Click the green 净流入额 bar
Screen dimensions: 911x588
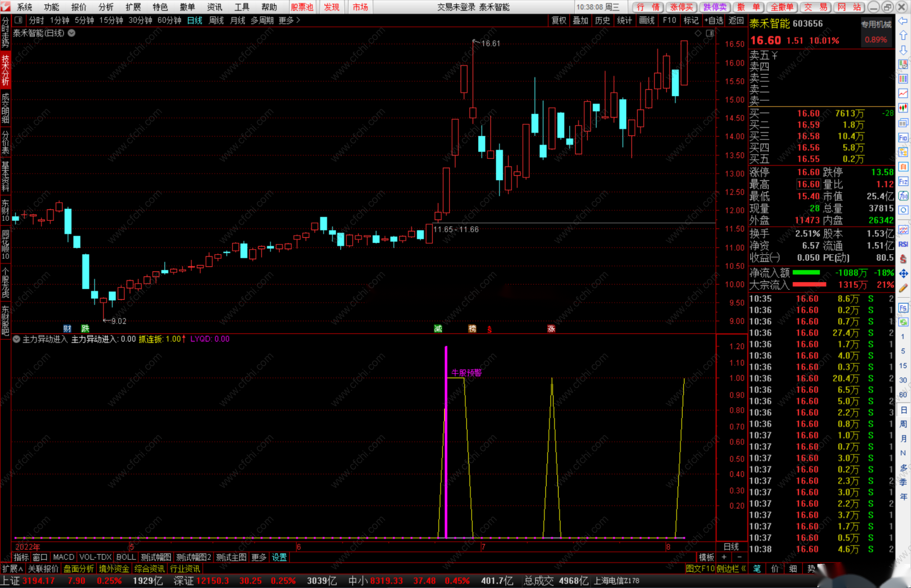click(x=806, y=272)
